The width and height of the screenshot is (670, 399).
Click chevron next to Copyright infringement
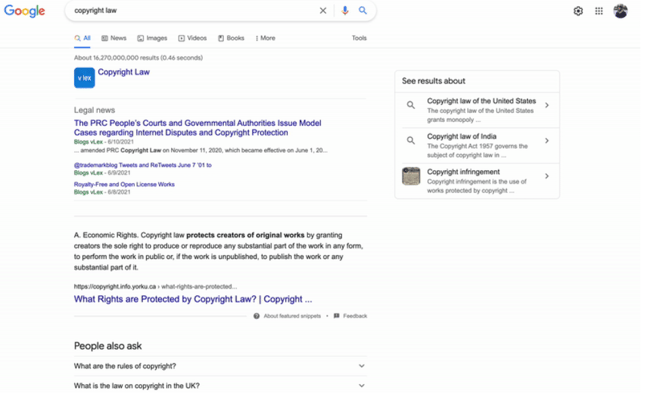click(x=547, y=176)
